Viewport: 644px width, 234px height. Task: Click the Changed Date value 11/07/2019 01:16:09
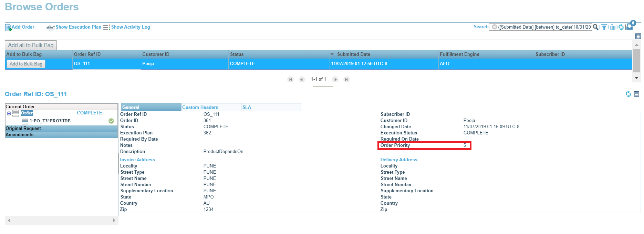pos(491,127)
